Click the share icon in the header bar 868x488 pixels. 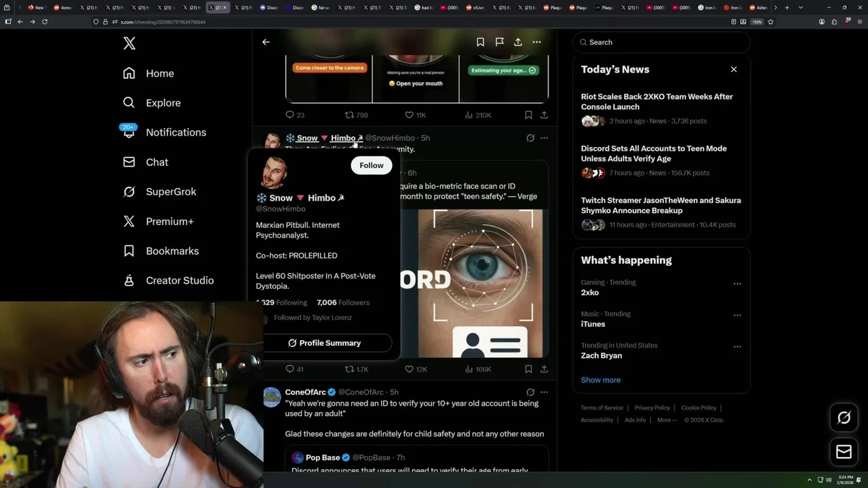click(518, 42)
